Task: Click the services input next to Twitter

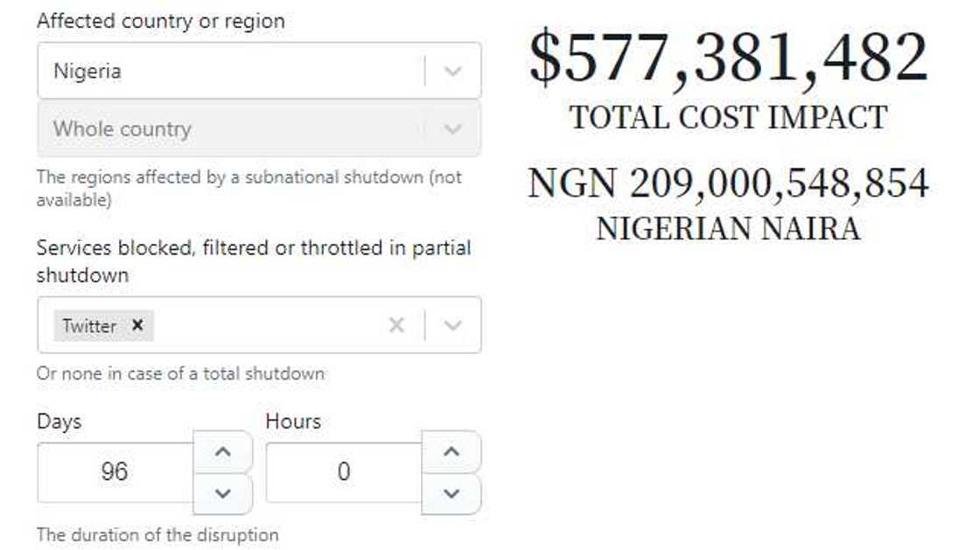Action: 262,325
